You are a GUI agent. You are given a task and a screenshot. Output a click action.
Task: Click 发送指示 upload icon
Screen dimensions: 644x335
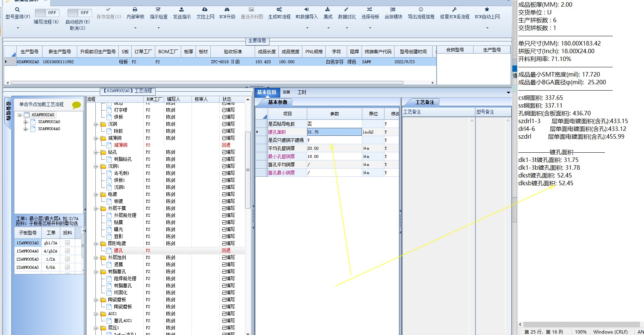(x=182, y=9)
